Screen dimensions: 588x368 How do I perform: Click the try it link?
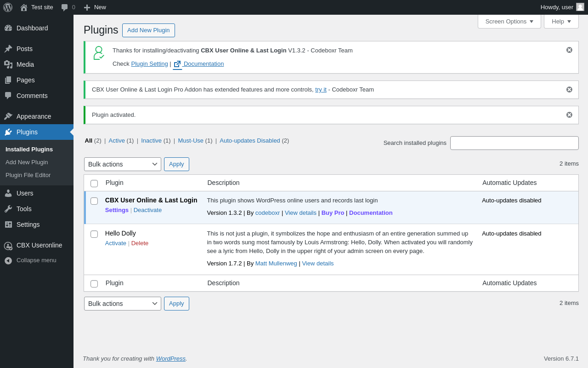[321, 90]
